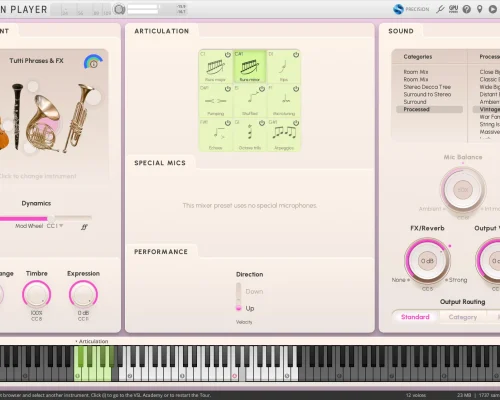This screenshot has height=400, width=500.
Task: Select the Runs major articulation cell
Action: 215,66
